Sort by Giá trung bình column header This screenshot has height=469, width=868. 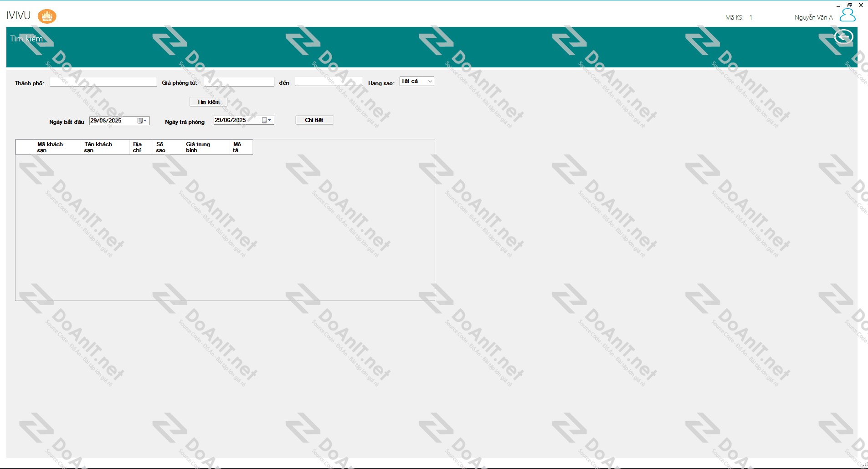(206, 147)
